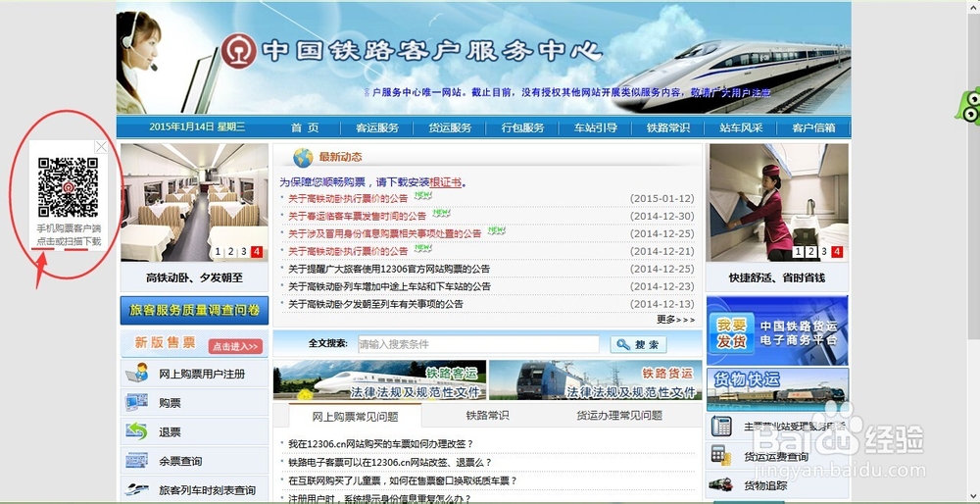Screen dimensions: 980x504
Task: Click the dining car carousel image
Action: click(x=194, y=203)
